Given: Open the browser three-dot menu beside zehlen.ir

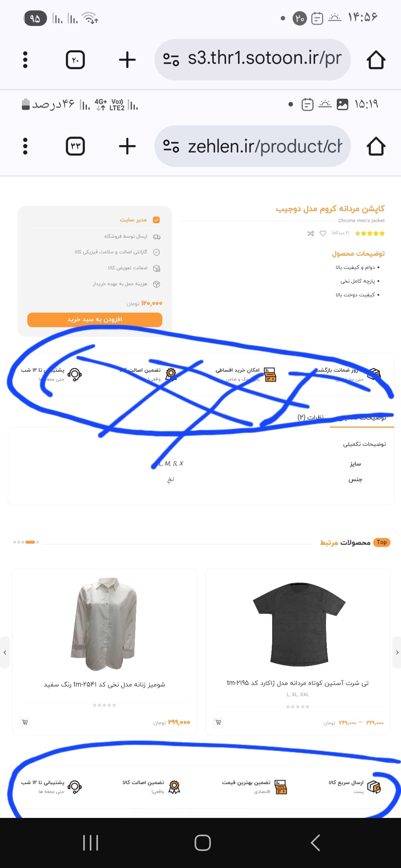Looking at the screenshot, I should [25, 146].
